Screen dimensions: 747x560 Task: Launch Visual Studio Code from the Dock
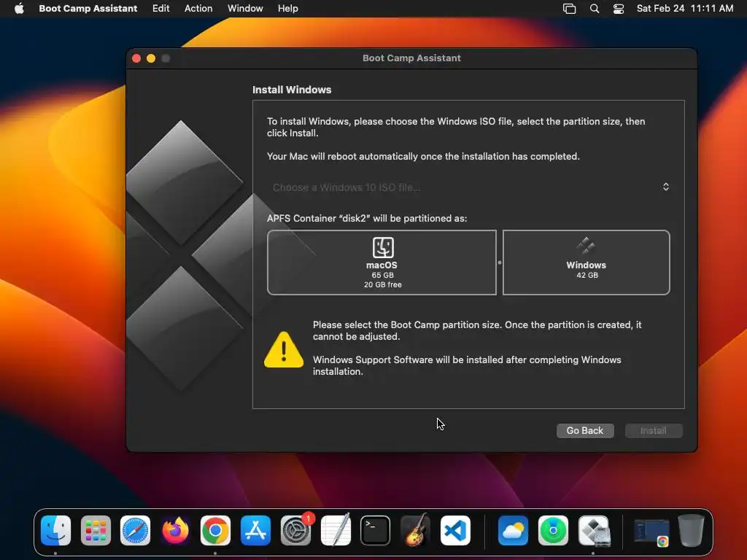455,531
